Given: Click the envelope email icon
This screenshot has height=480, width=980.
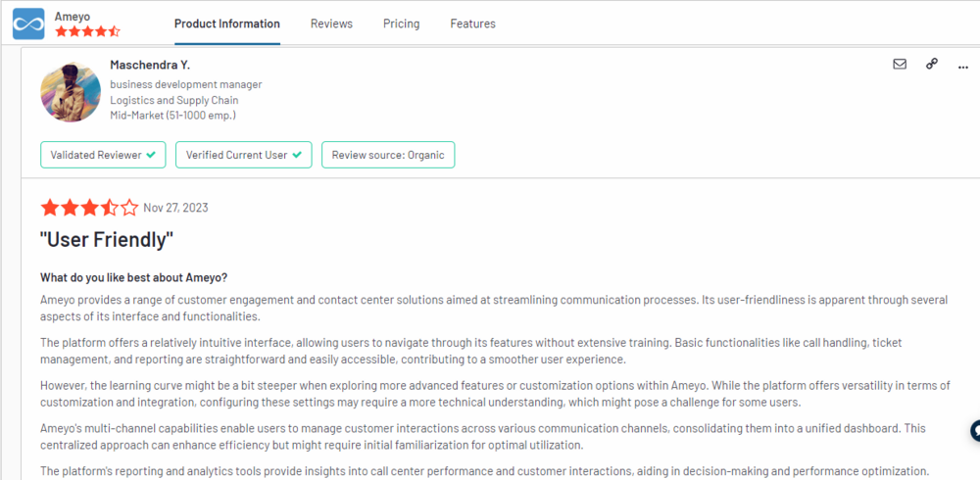Looking at the screenshot, I should coord(900,64).
